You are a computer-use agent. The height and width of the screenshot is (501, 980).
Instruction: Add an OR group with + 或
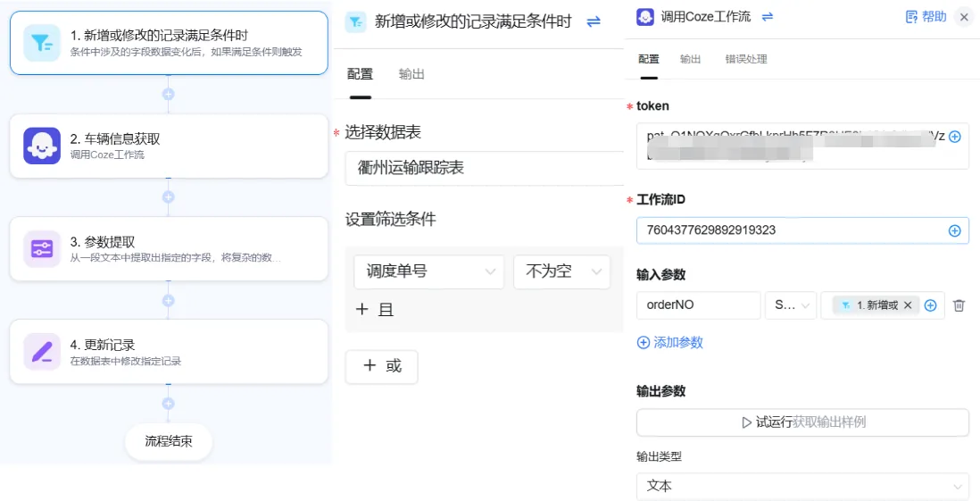[382, 366]
